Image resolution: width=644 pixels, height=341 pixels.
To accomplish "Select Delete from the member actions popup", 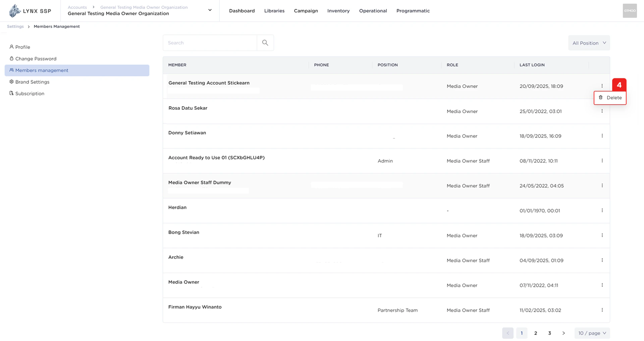I will coord(610,98).
